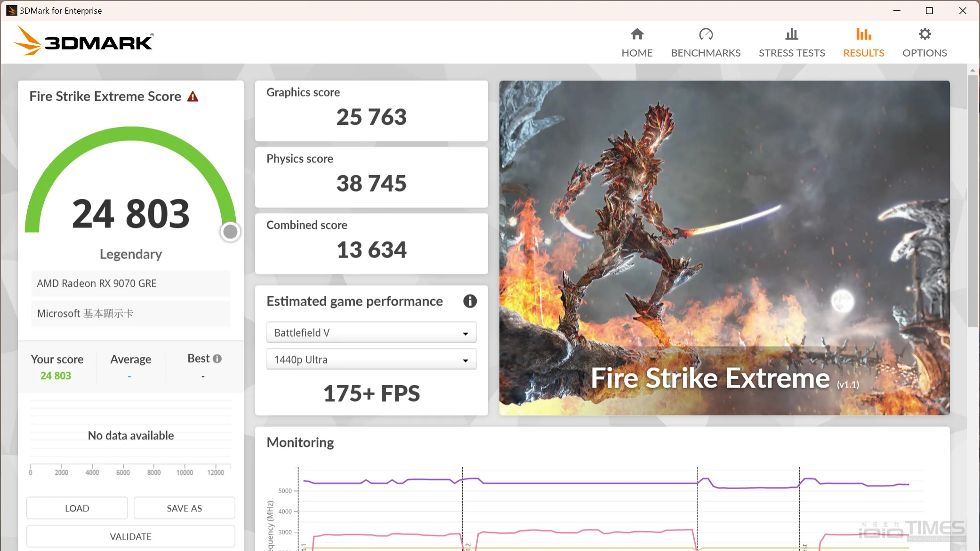980x551 pixels.
Task: Open the Battlefield V game dropdown
Action: click(x=371, y=332)
